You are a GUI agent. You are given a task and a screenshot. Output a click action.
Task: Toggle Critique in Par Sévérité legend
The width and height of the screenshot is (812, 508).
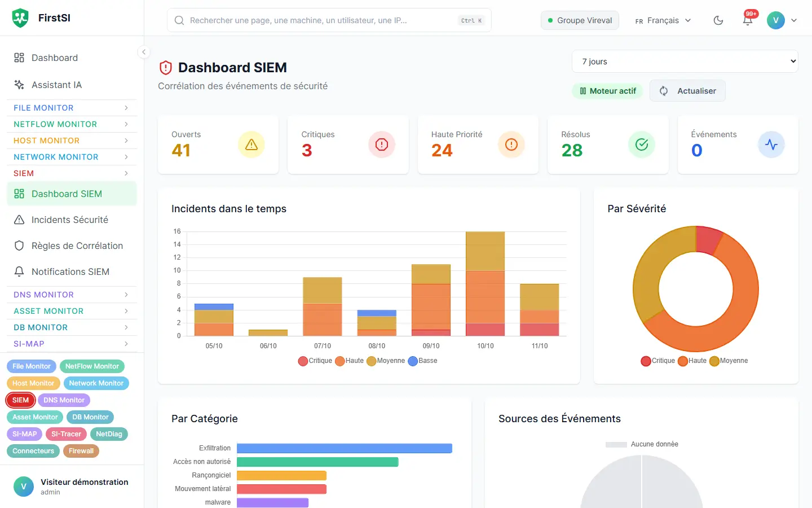(658, 361)
